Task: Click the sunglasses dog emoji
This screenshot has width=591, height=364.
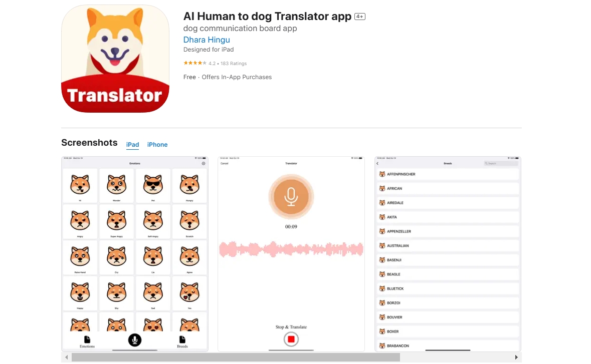Action: coord(153,184)
